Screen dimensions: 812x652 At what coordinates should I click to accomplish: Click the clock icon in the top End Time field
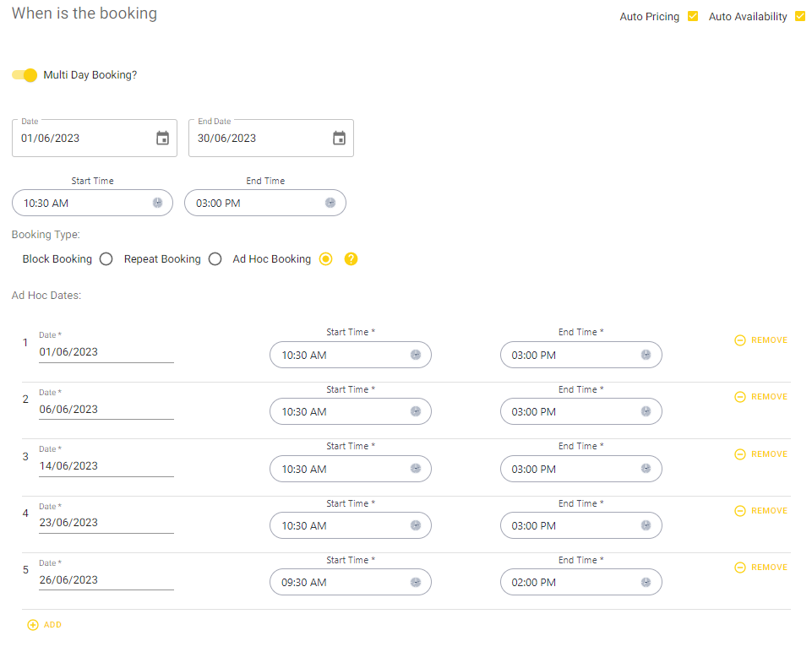pyautogui.click(x=330, y=203)
